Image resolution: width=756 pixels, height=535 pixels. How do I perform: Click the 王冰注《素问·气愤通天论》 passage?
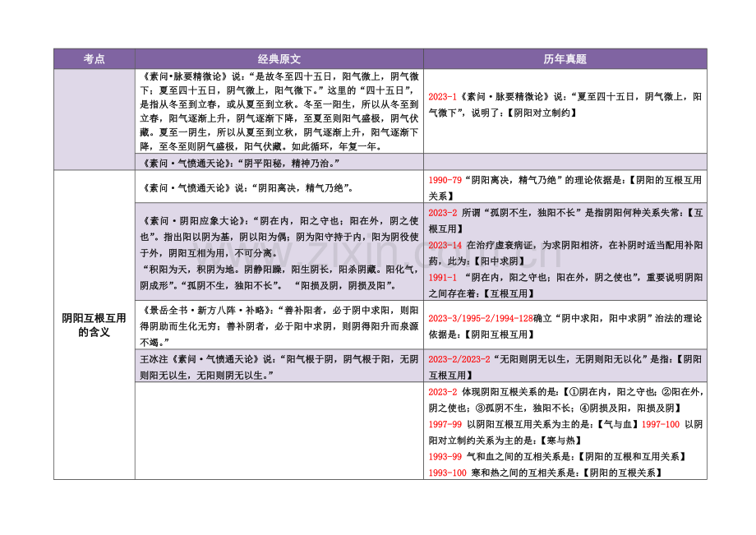click(x=279, y=367)
